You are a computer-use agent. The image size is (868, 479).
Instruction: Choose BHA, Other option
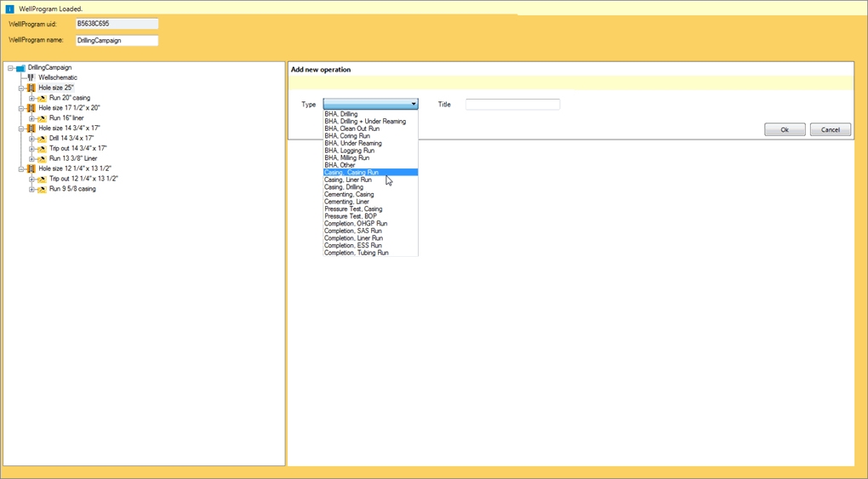(370, 165)
